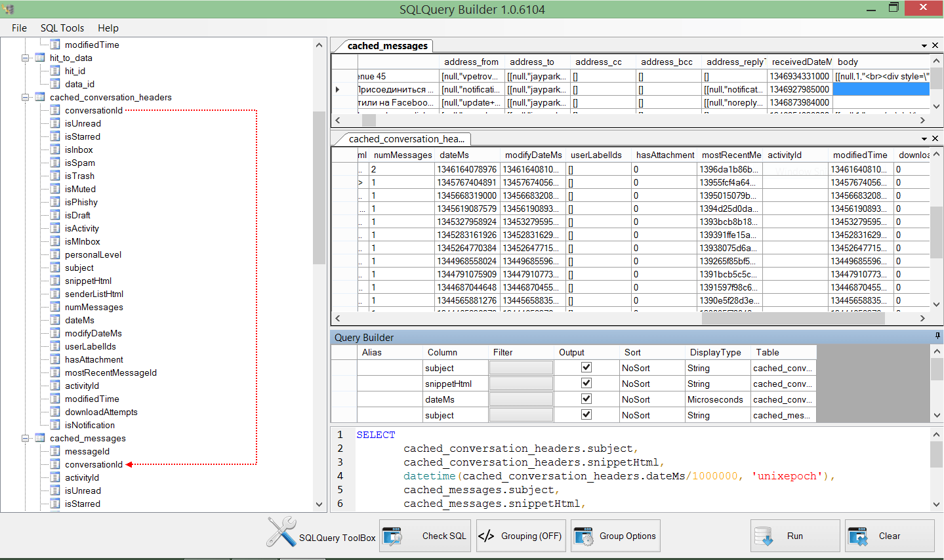Select the userLabelIds tree item
The height and width of the screenshot is (560, 944).
point(90,346)
